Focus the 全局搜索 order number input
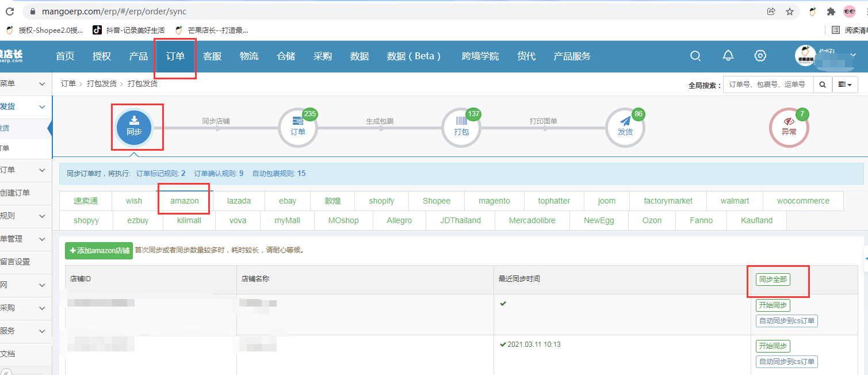 768,85
